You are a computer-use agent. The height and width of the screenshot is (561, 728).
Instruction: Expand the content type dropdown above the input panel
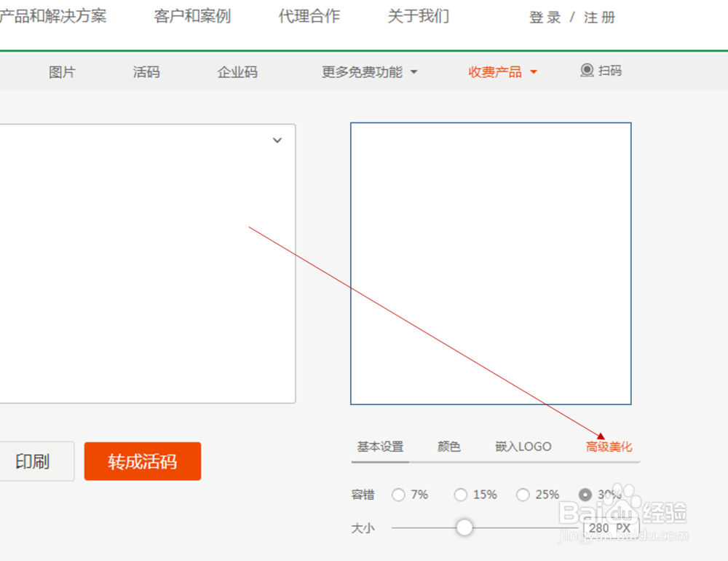click(x=277, y=140)
